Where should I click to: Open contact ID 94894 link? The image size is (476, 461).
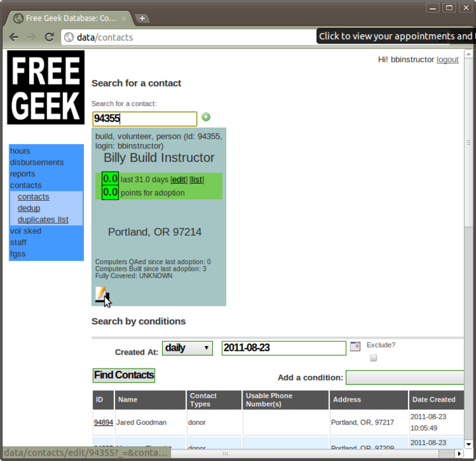point(103,422)
